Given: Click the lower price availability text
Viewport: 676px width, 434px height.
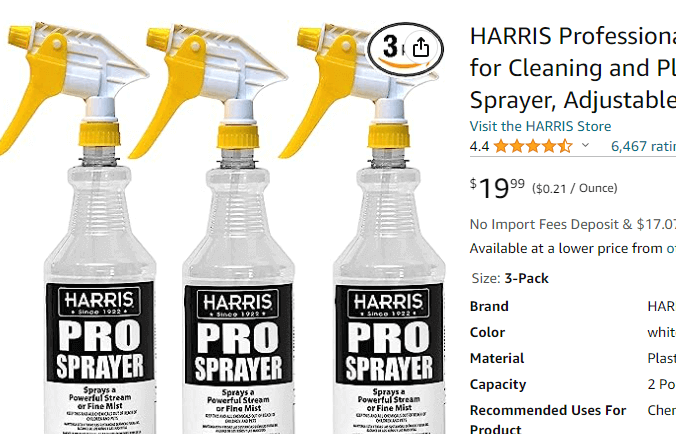Looking at the screenshot, I should click(573, 248).
